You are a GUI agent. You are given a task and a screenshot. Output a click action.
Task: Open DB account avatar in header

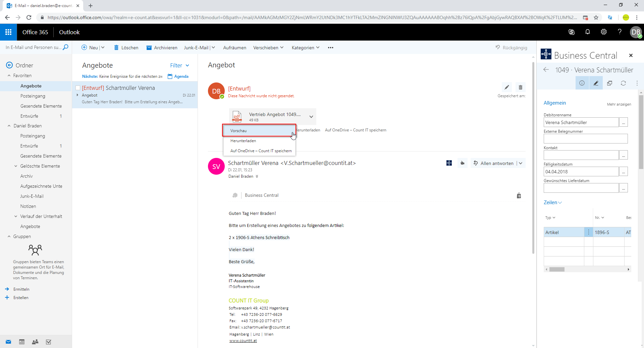(x=636, y=32)
